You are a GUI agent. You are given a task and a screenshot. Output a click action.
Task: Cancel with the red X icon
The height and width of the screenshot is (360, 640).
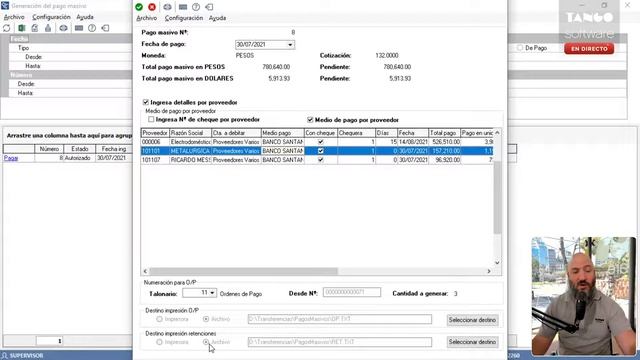click(x=152, y=7)
